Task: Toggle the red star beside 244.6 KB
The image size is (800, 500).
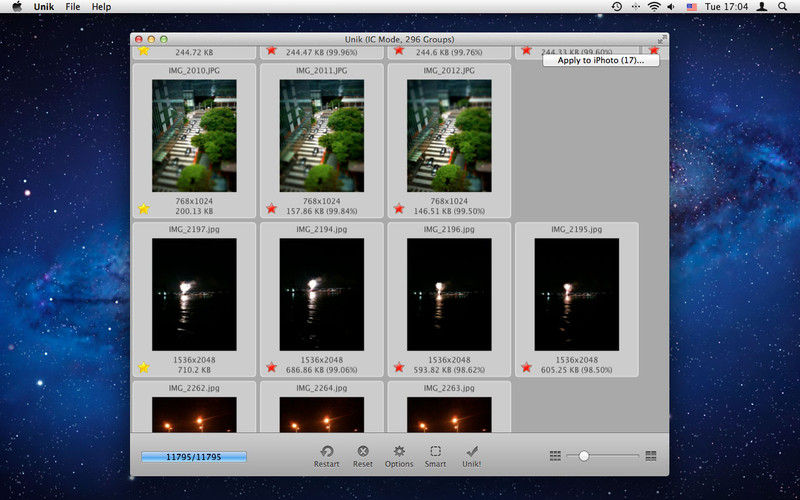Action: point(399,51)
